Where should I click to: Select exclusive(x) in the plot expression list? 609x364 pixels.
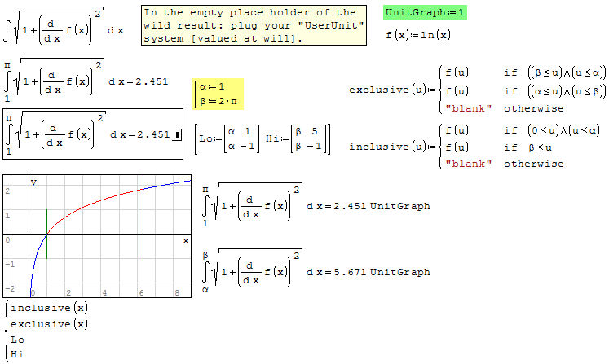click(48, 324)
